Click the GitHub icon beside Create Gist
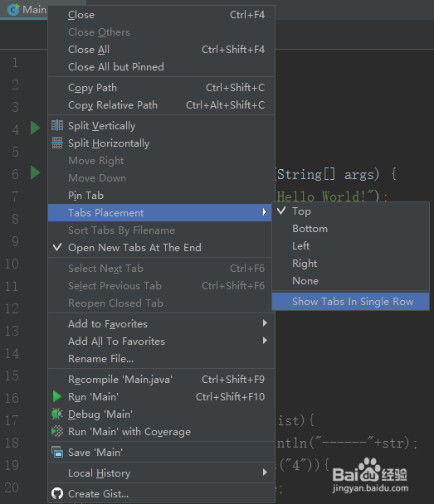434x504 pixels. click(57, 493)
